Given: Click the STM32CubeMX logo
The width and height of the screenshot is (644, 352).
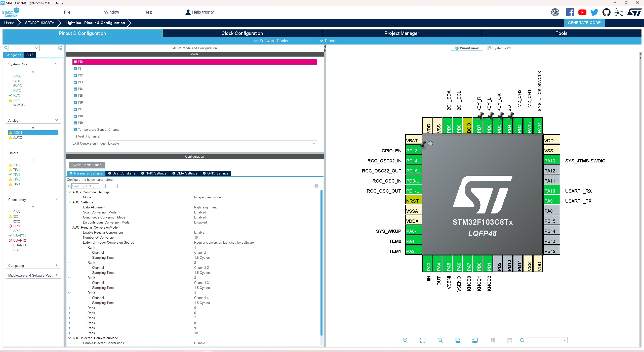Looking at the screenshot, I should 11,12.
